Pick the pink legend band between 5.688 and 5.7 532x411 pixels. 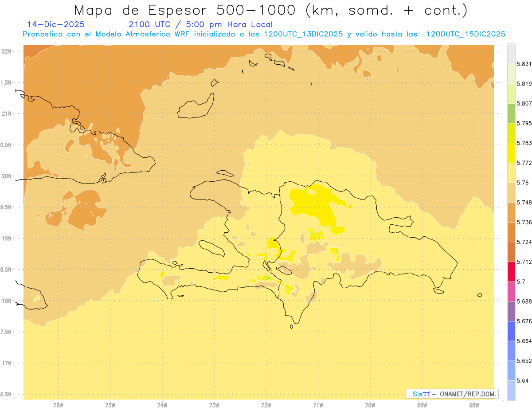pos(511,291)
